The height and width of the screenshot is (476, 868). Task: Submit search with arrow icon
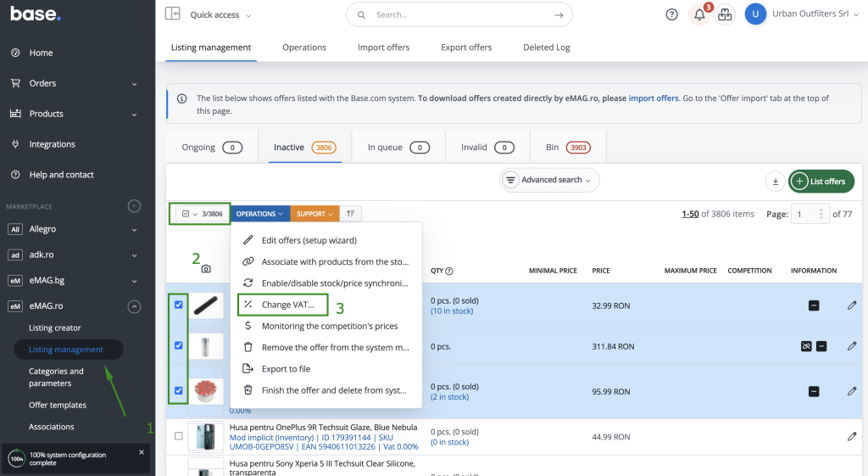(x=559, y=15)
